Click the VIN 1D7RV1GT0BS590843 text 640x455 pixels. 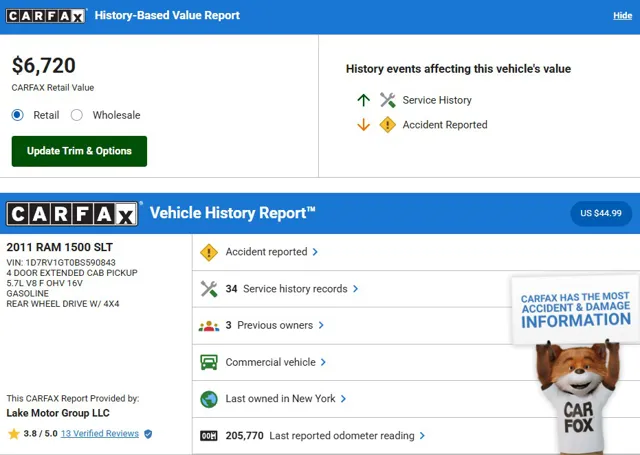pos(61,262)
